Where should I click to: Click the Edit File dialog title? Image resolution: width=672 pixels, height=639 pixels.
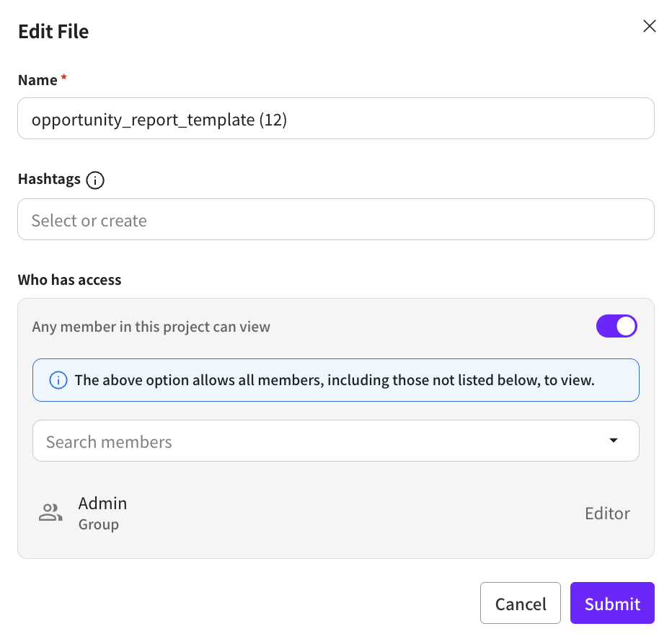coord(53,32)
